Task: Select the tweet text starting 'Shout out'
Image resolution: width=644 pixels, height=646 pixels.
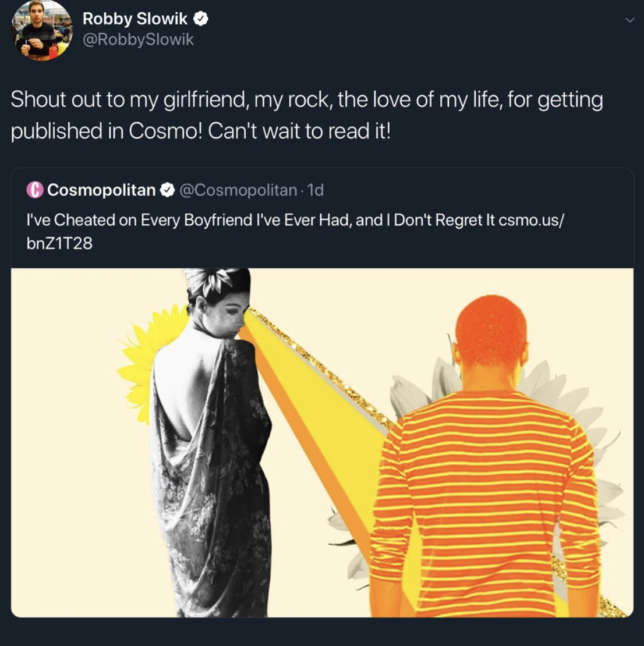Action: point(307,115)
